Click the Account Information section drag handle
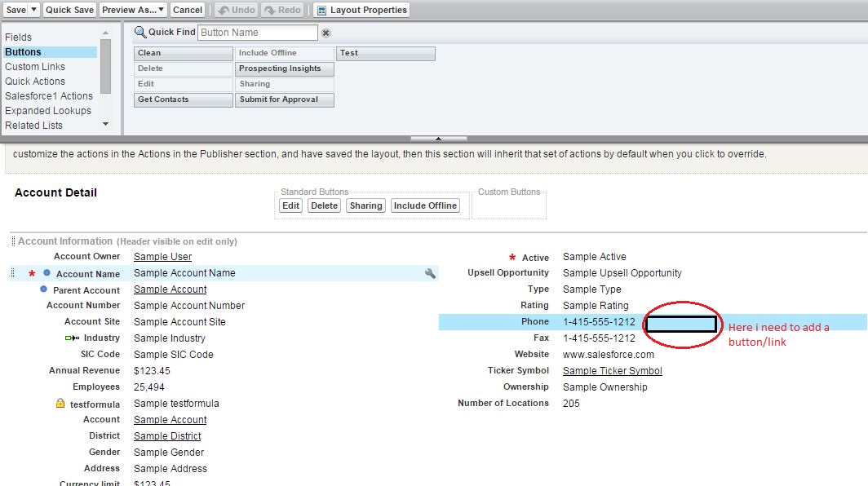 point(13,241)
